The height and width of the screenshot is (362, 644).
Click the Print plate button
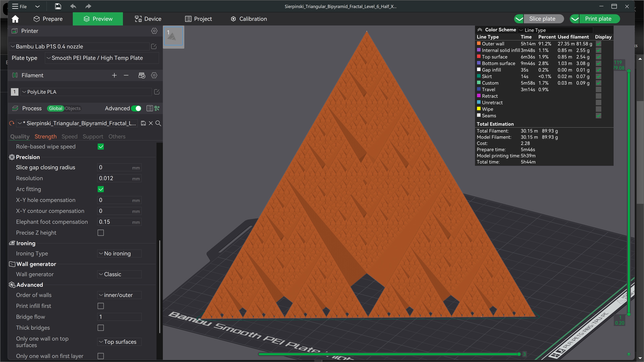598,19
